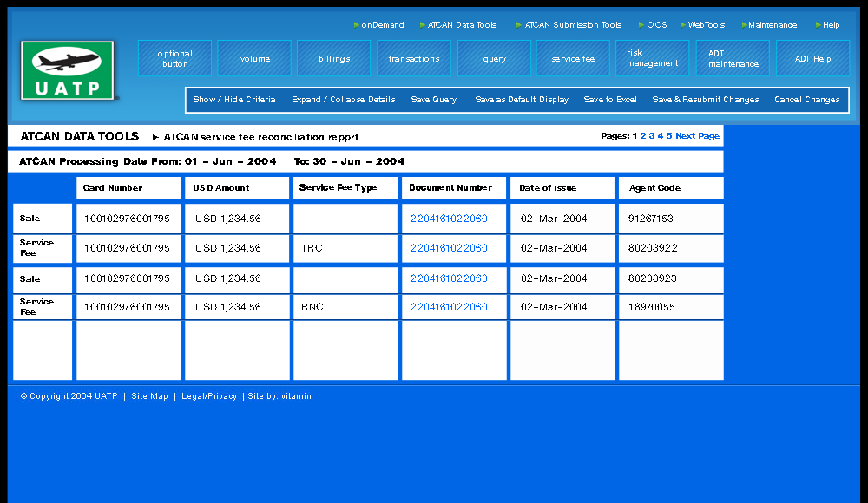The image size is (868, 503).
Task: Click Save to Excel
Action: [x=610, y=100]
